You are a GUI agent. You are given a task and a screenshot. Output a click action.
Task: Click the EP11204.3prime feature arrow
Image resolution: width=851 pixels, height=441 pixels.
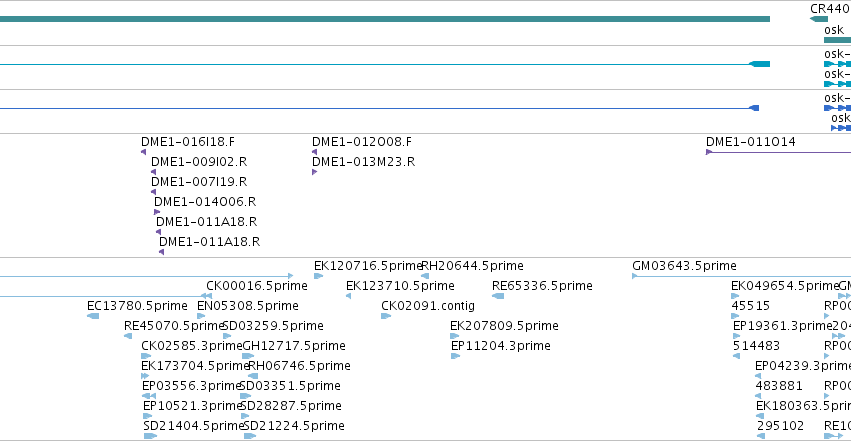point(455,356)
